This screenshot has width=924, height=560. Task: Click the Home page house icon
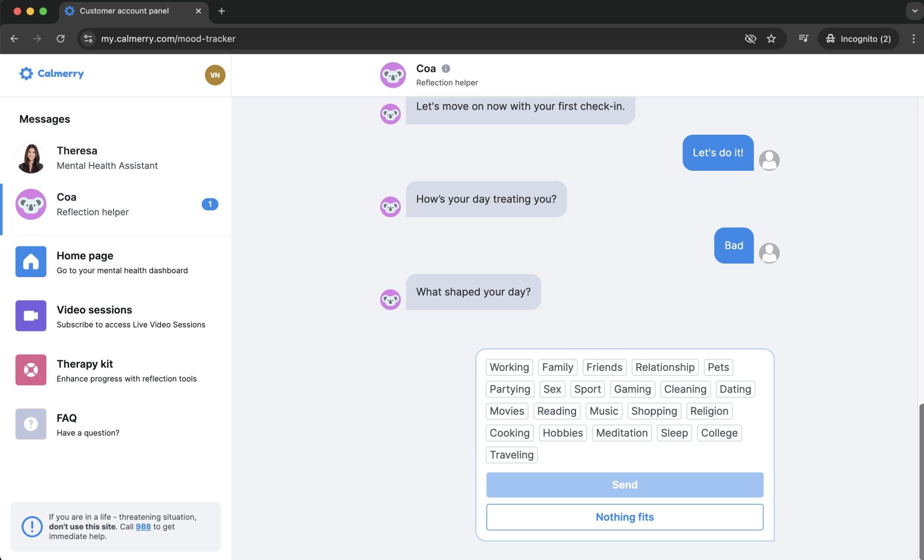tap(31, 262)
